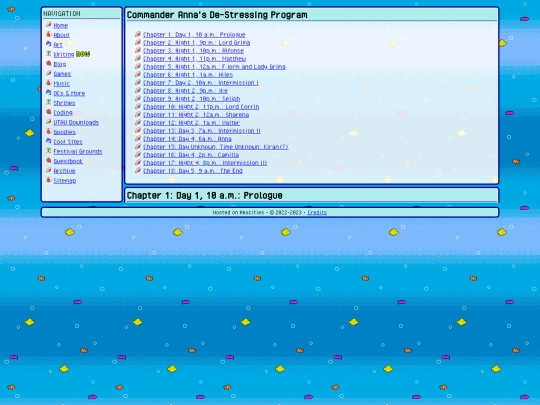Screen dimensions: 540x405
Task: Jump to Chapter 1 Prologue link in list
Action: click(x=194, y=34)
